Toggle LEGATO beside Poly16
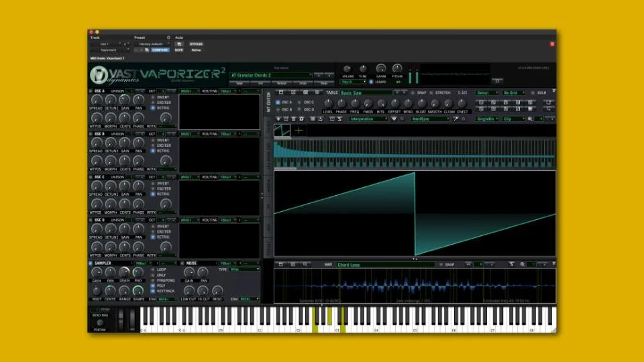The height and width of the screenshot is (362, 644). click(x=371, y=82)
